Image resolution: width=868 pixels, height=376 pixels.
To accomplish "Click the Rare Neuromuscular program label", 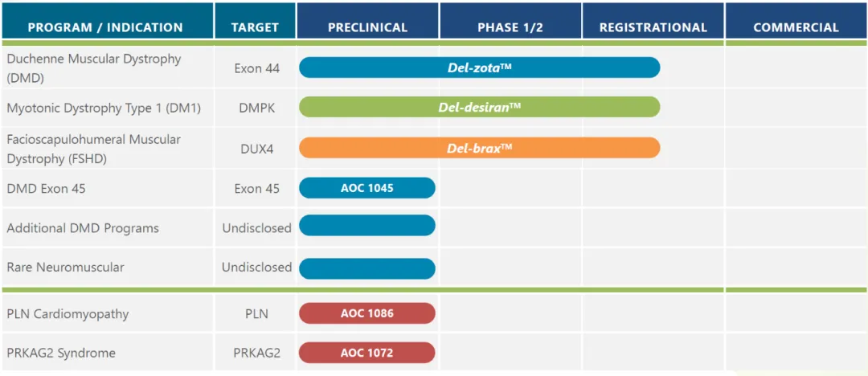I will (66, 267).
